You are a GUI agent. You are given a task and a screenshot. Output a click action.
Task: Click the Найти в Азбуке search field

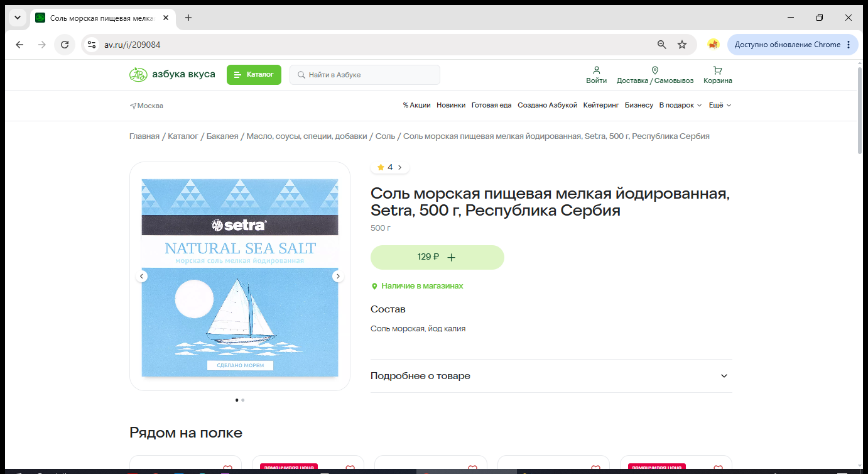point(365,75)
